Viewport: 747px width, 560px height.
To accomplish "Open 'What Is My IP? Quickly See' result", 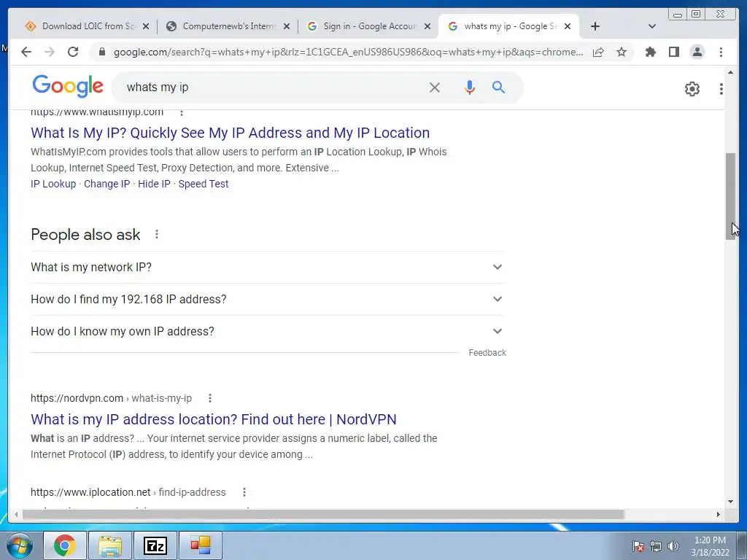I will tap(230, 133).
